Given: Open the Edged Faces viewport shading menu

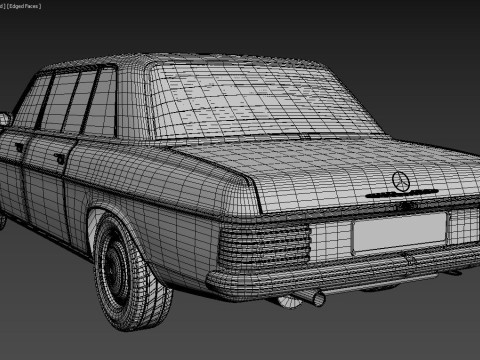Looking at the screenshot, I should tap(24, 6).
